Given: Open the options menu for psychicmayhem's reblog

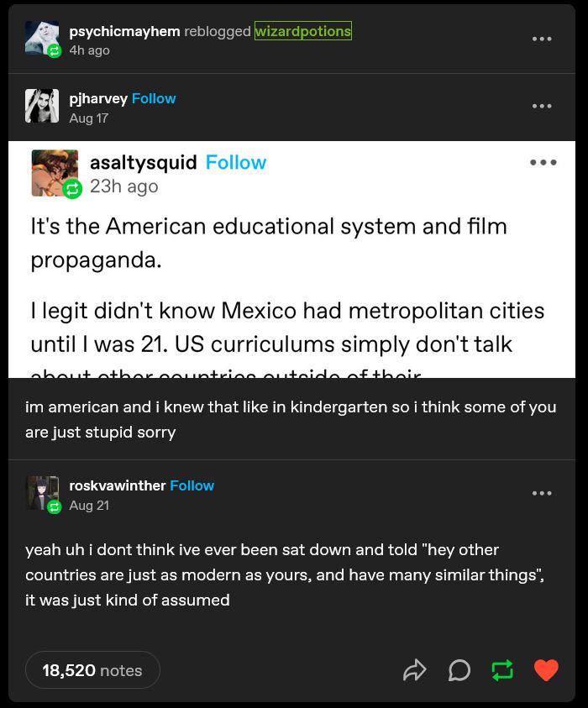Looking at the screenshot, I should click(x=542, y=39).
